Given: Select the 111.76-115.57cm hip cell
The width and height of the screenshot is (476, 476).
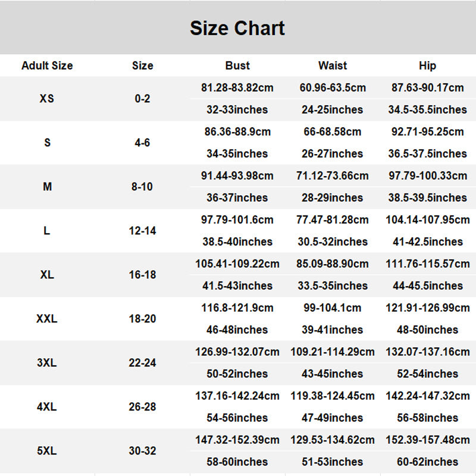Looking at the screenshot, I should [427, 264].
